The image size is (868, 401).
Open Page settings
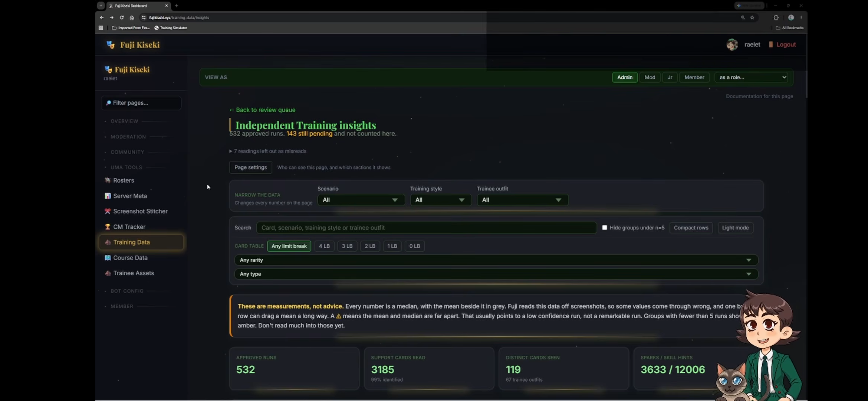point(251,167)
